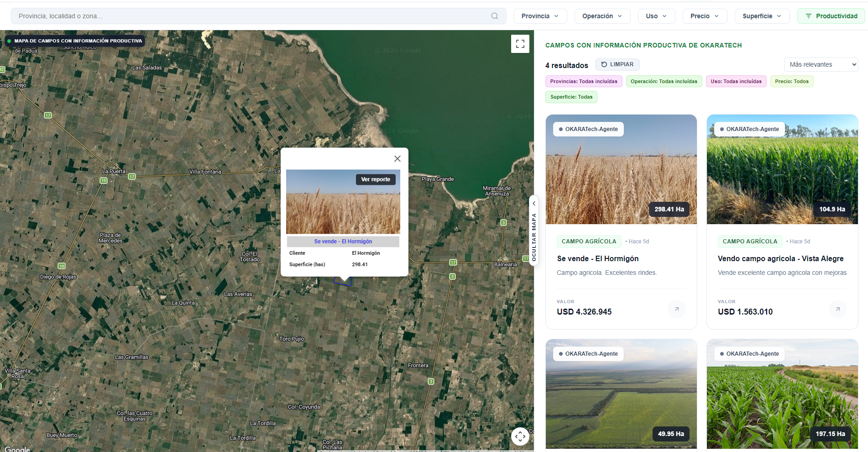Click the 'USD 1.563.010' price text
The height and width of the screenshot is (452, 868).
click(x=745, y=312)
